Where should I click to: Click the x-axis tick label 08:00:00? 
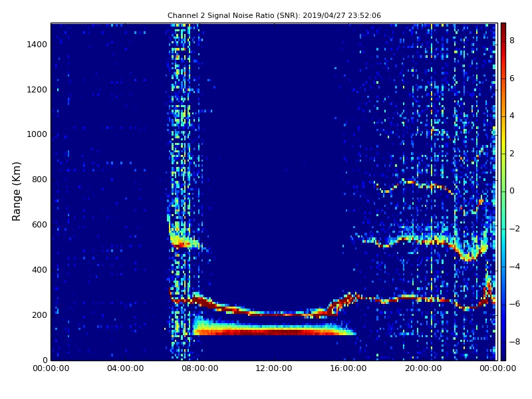tap(200, 368)
